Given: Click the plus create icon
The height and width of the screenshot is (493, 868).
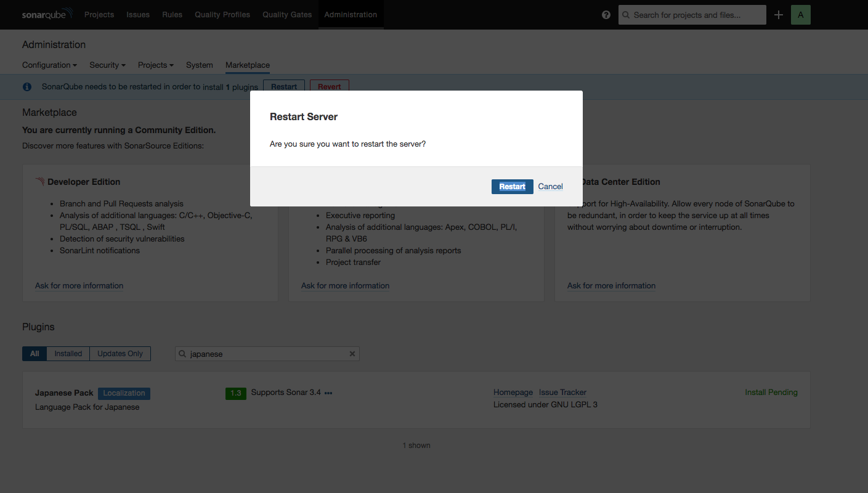Looking at the screenshot, I should (779, 15).
